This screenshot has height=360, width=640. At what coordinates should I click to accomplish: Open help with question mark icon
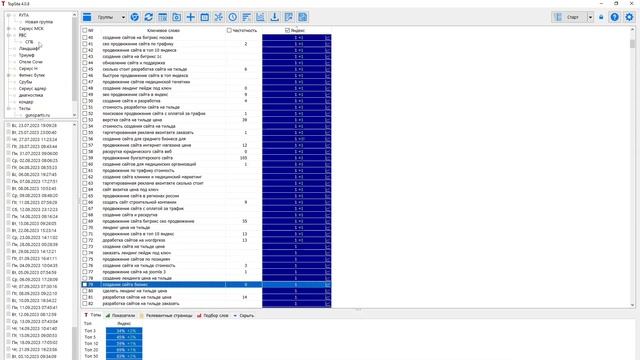614,17
